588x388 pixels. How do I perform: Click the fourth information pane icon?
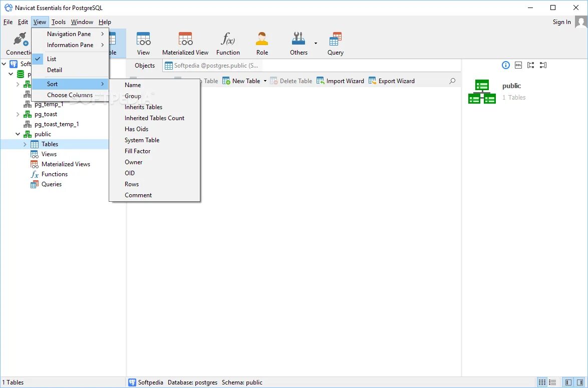tap(543, 65)
